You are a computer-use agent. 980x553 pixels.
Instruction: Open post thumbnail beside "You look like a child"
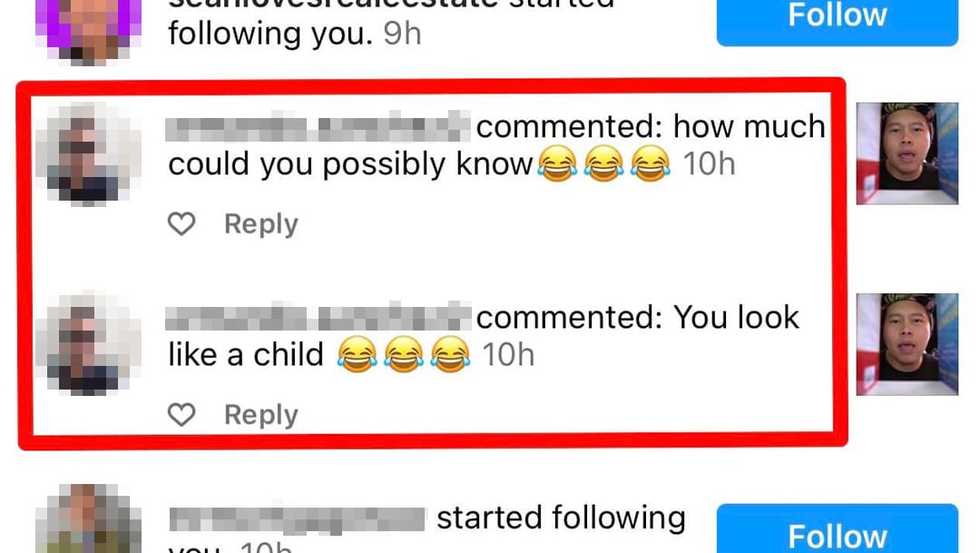[906, 344]
